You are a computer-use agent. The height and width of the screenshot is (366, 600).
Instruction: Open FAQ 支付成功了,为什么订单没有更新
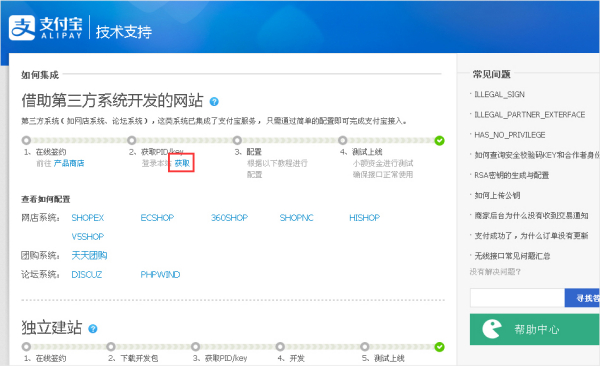pos(531,236)
